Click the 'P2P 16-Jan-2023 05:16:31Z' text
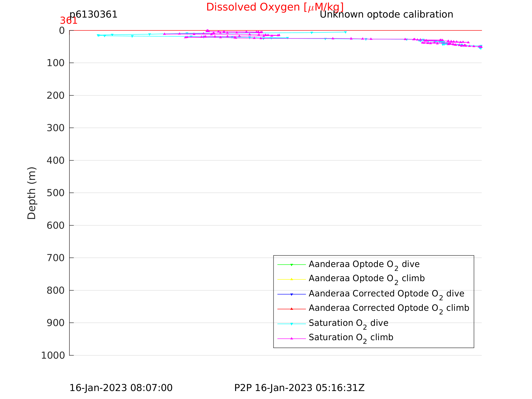The height and width of the screenshot is (399, 532). point(299,388)
